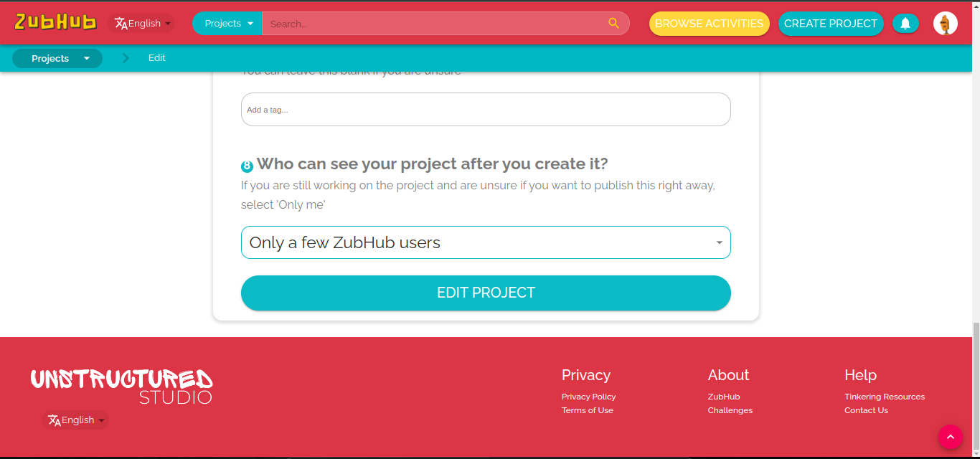Viewport: 980px width, 459px height.
Task: Click the profile avatar in the top bar
Action: click(x=946, y=23)
